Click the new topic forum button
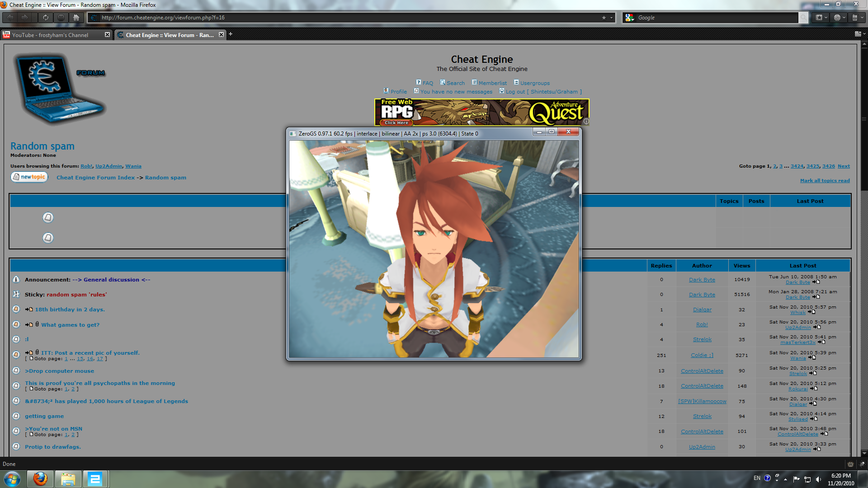868x488 pixels. (x=29, y=177)
